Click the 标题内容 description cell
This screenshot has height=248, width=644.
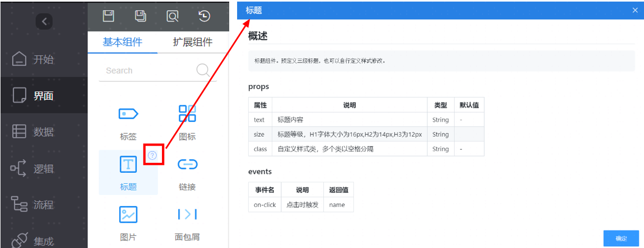point(350,120)
